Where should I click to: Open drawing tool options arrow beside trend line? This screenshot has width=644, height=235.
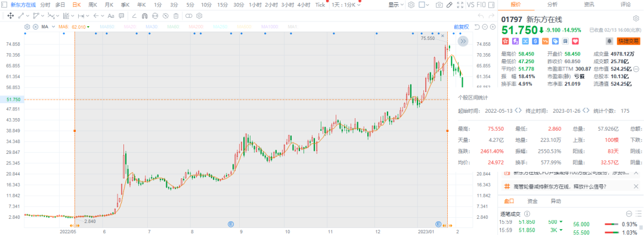27,16
